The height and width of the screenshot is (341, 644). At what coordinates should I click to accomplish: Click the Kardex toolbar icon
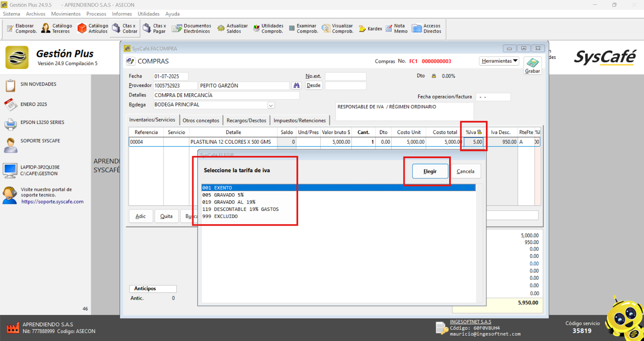tap(370, 29)
